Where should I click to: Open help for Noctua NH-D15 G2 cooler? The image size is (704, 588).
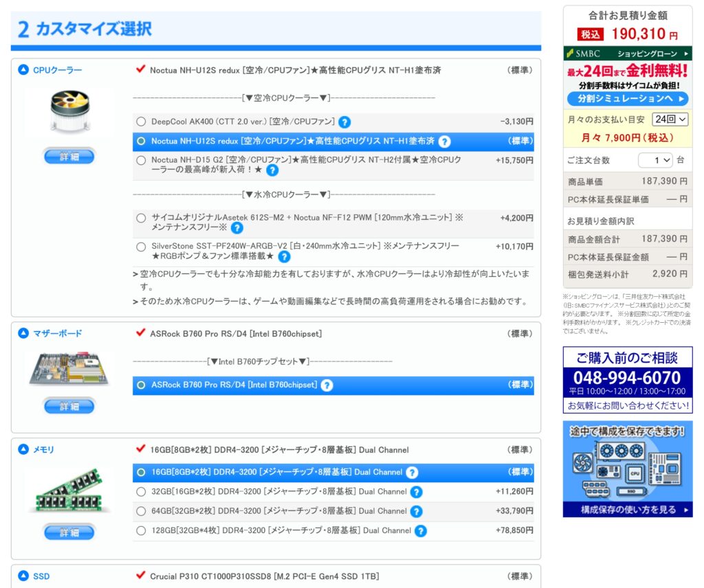(272, 170)
